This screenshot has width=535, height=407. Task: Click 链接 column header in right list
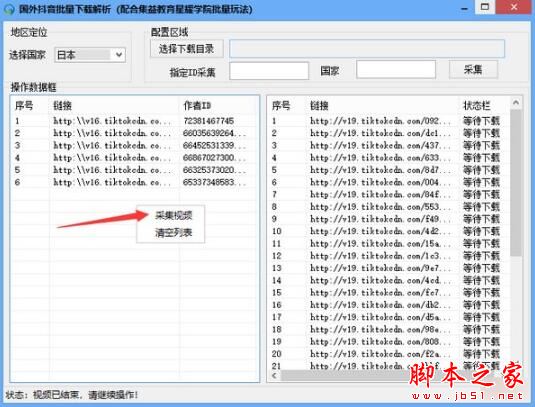click(x=319, y=106)
